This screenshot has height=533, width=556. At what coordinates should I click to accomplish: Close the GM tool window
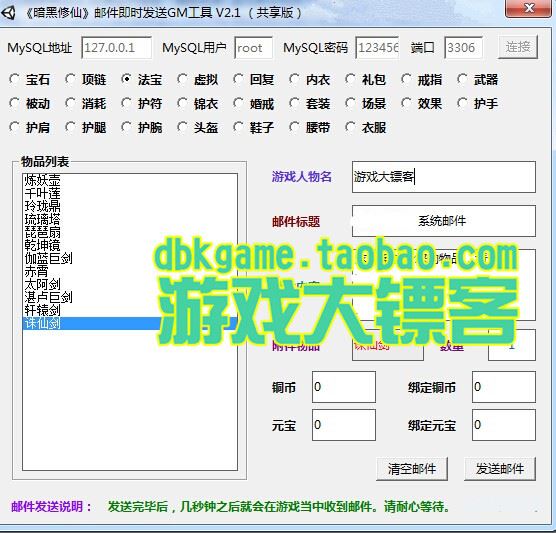pyautogui.click(x=528, y=8)
